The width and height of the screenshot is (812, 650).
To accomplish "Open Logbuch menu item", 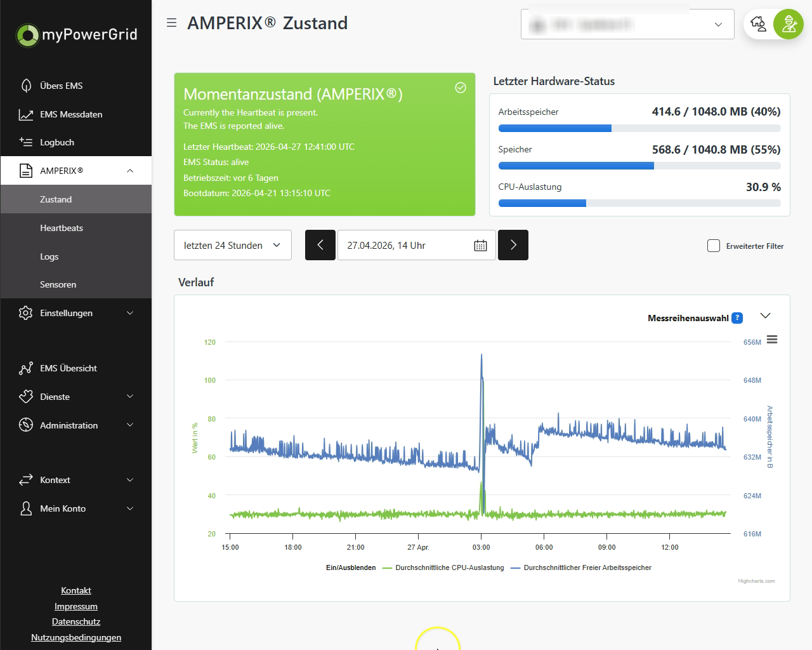I will click(x=76, y=142).
